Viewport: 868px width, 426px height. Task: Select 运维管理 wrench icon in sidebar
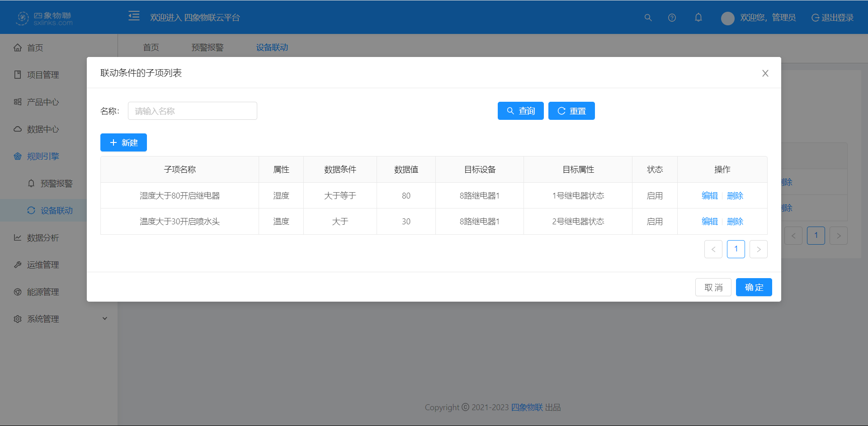coord(18,265)
